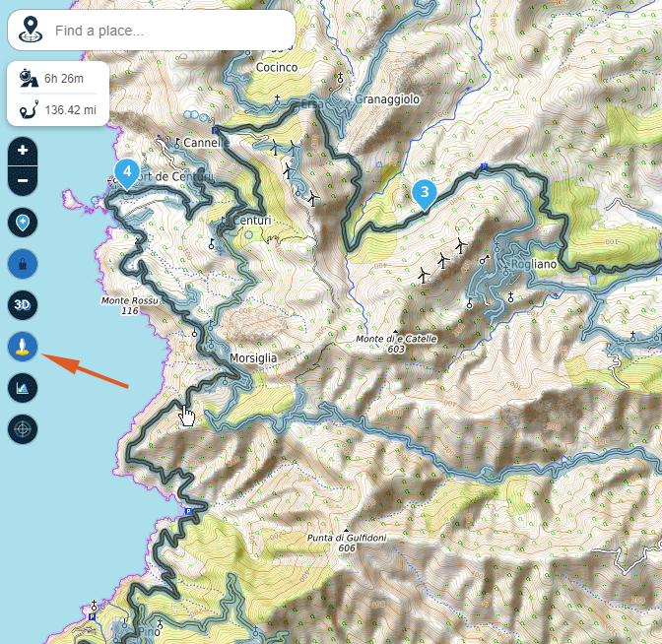Zoom out using the minus button
The height and width of the screenshot is (644, 662).
(x=23, y=179)
